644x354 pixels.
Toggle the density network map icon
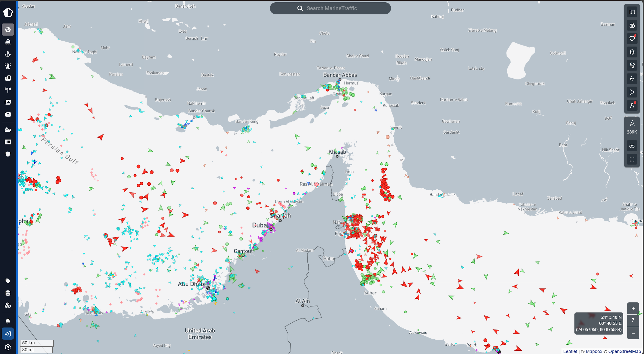(632, 79)
